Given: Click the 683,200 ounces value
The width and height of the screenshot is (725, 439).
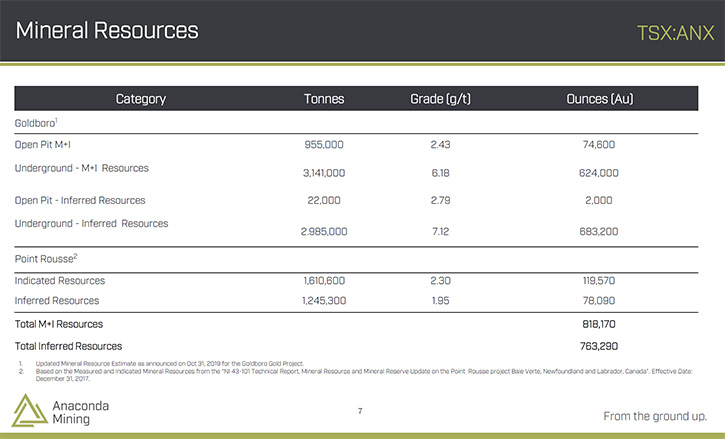Looking at the screenshot, I should tap(599, 231).
